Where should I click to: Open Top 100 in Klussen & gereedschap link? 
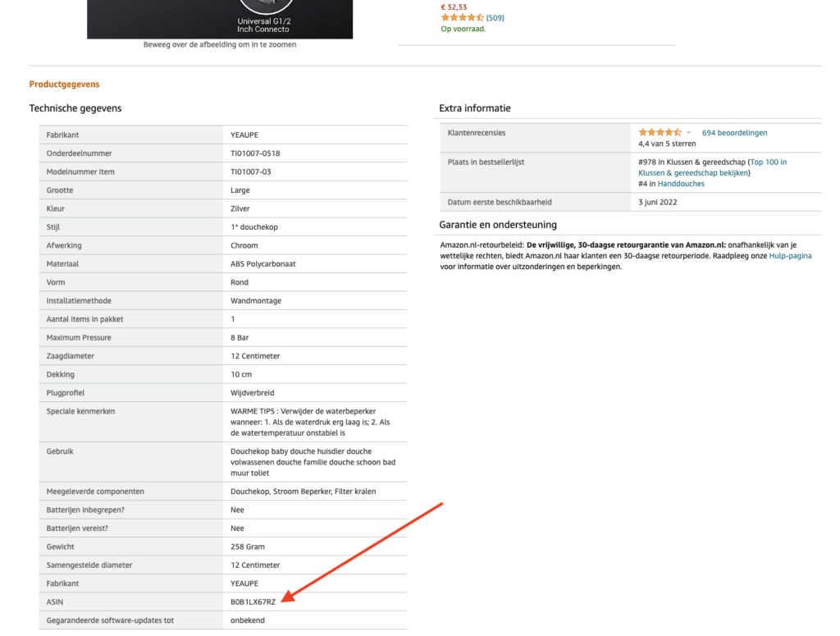[713, 167]
